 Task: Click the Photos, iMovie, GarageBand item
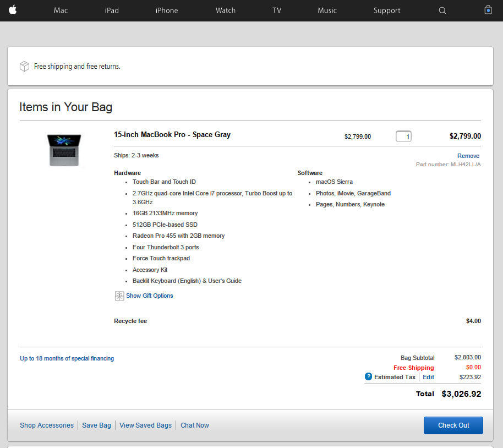(x=353, y=193)
